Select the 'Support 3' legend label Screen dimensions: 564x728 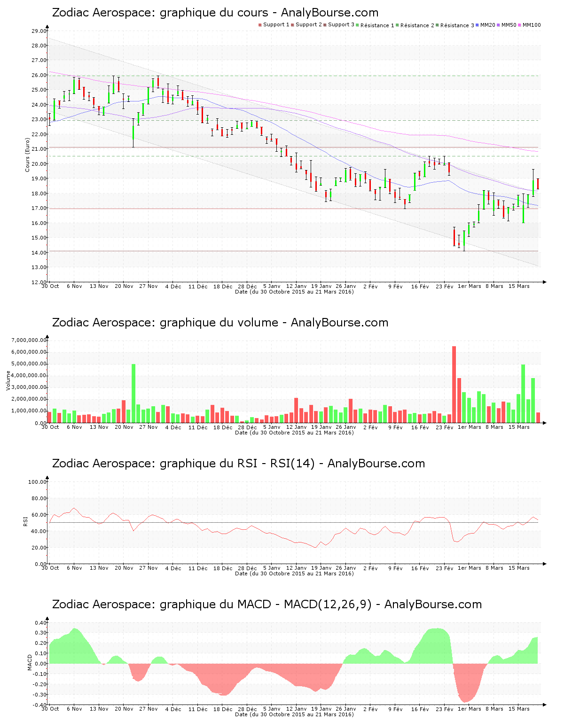click(x=341, y=25)
